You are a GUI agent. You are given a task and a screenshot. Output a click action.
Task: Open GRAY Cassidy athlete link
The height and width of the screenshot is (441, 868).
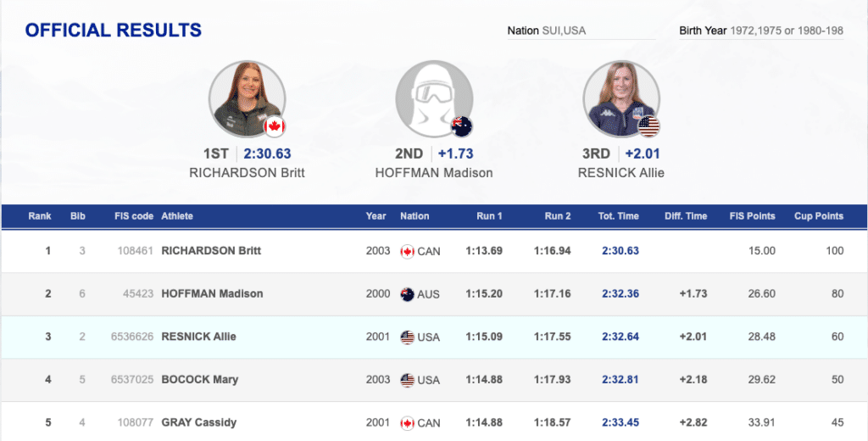pos(198,422)
